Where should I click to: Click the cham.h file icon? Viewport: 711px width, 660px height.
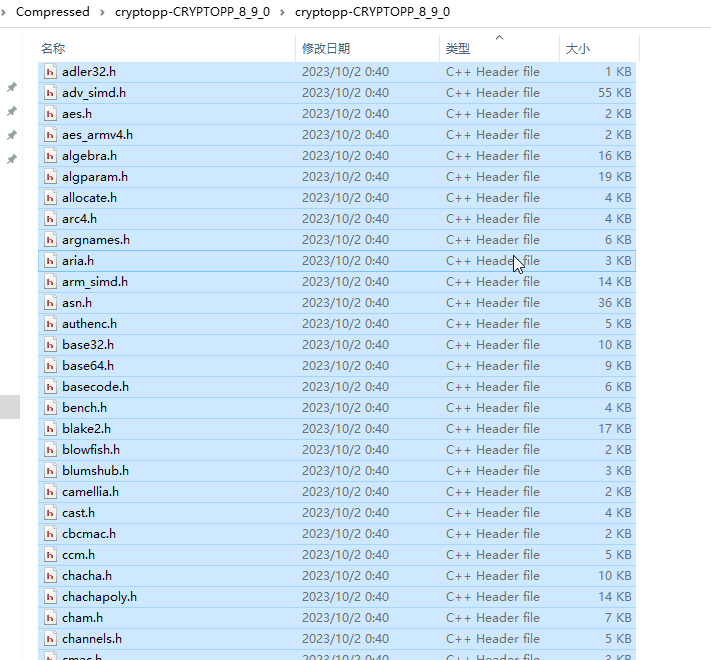coord(50,618)
